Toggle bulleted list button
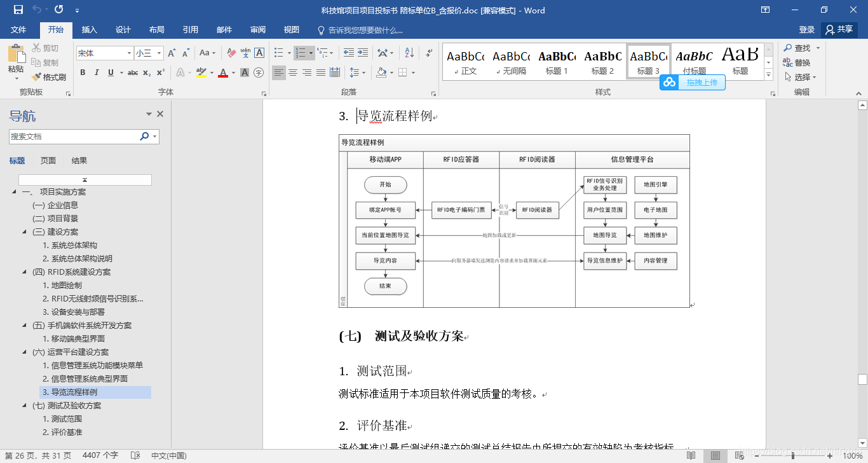This screenshot has width=868, height=463. [x=278, y=53]
